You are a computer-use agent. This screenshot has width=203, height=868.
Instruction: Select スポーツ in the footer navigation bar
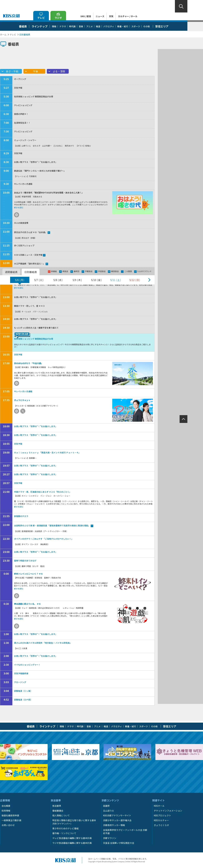[143, 727]
